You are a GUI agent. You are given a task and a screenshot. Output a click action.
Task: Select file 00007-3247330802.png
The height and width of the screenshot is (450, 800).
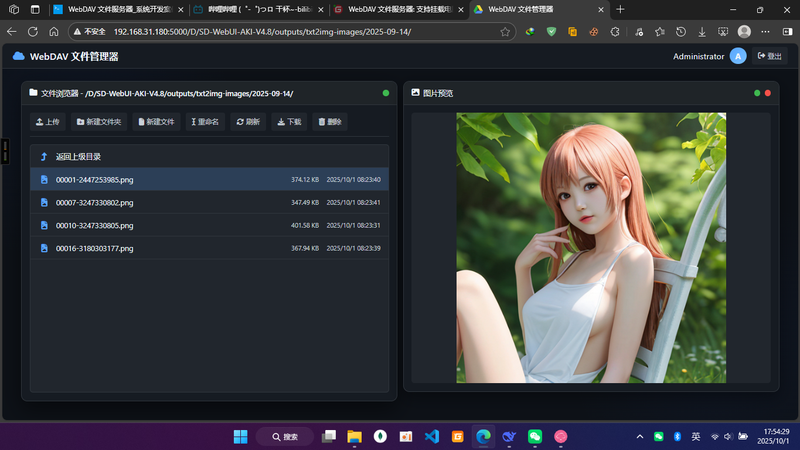[94, 202]
